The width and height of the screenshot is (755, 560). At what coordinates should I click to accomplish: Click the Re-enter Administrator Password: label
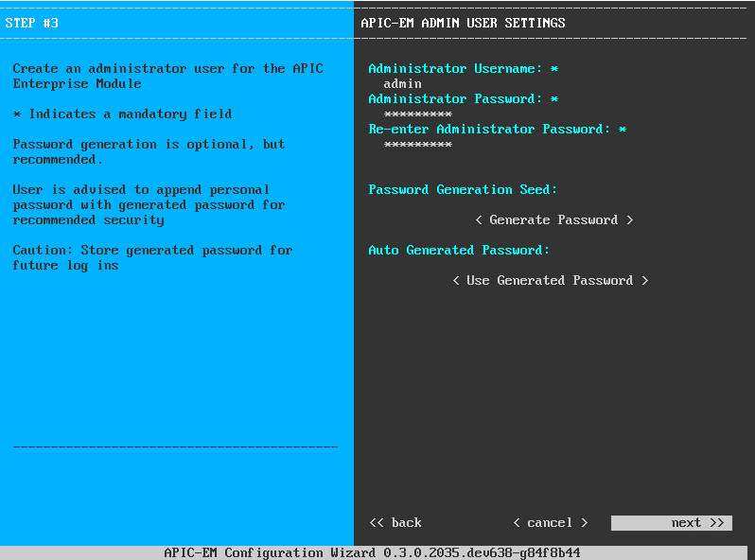[x=489, y=130]
